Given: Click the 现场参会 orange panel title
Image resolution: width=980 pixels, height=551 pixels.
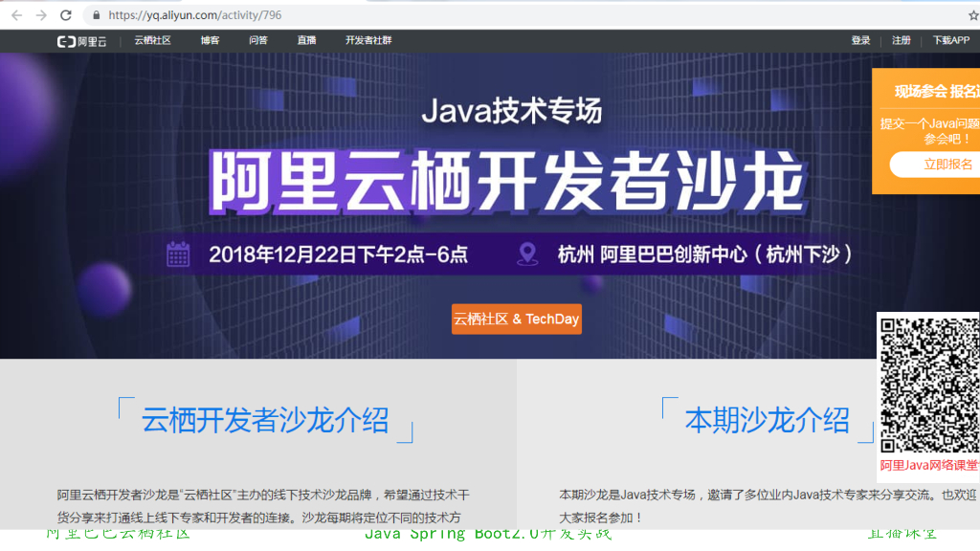Looking at the screenshot, I should click(936, 92).
